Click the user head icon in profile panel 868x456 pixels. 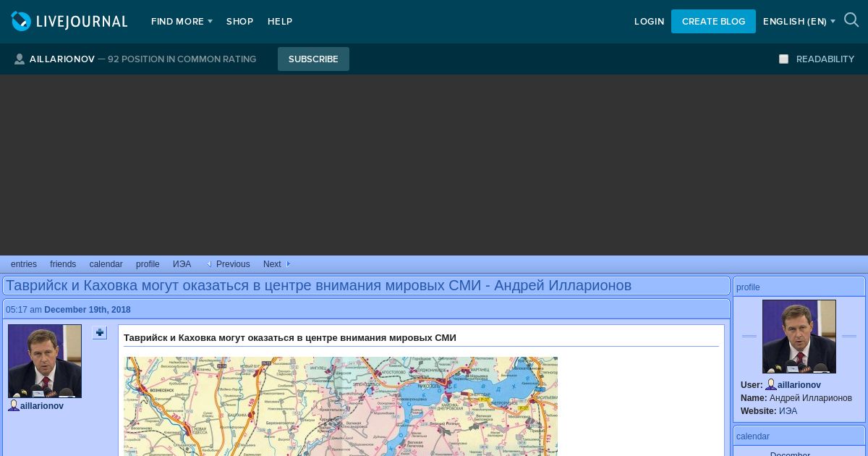(x=771, y=385)
